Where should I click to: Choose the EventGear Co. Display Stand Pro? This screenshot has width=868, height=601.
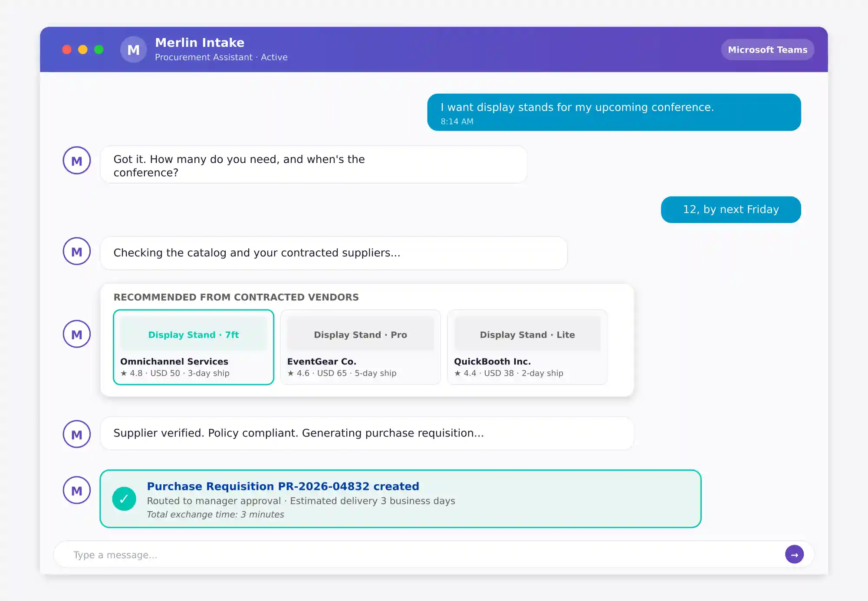tap(360, 347)
